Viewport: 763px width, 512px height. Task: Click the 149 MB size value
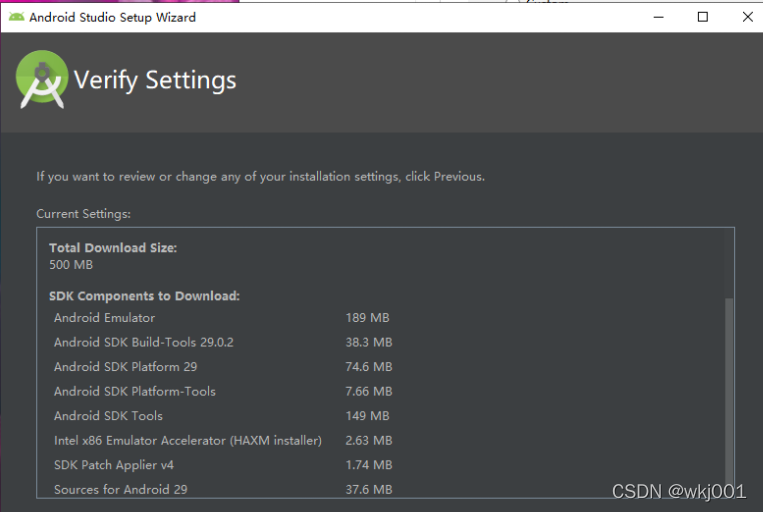(367, 416)
